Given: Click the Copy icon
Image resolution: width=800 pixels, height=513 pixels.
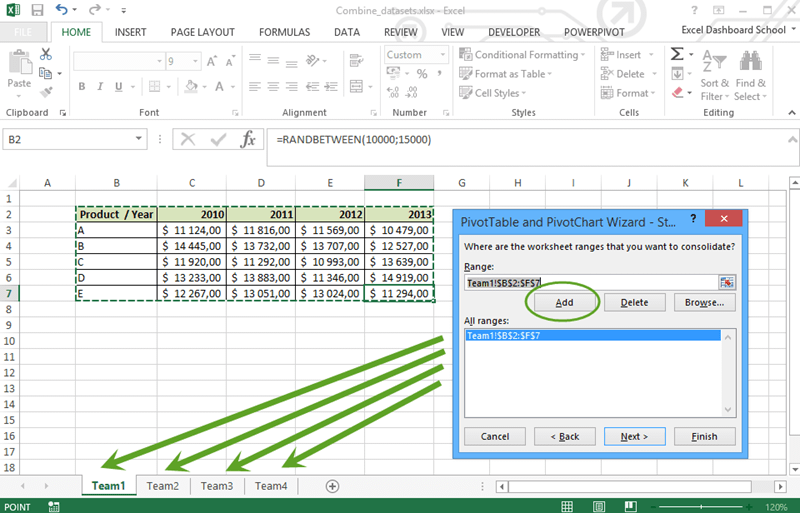Looking at the screenshot, I should tap(46, 74).
